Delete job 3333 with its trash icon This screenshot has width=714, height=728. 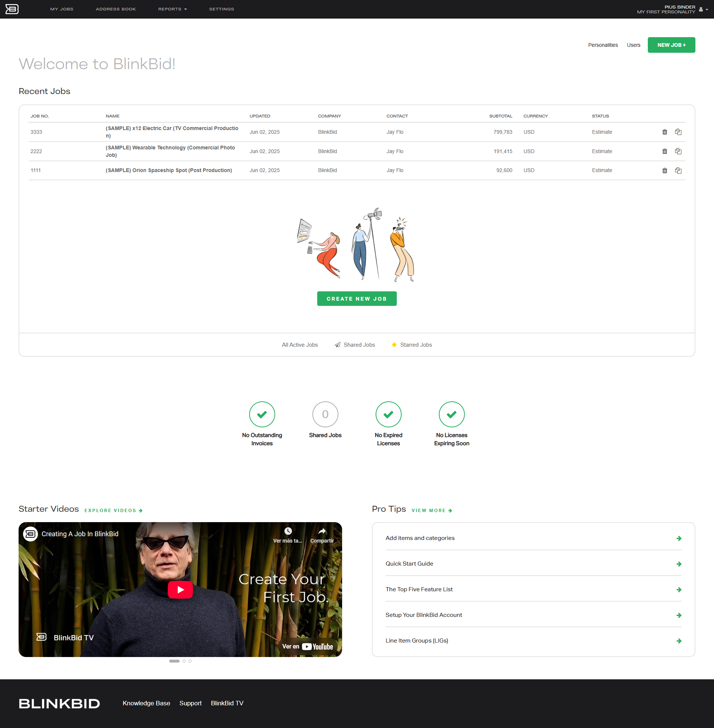[x=665, y=132]
